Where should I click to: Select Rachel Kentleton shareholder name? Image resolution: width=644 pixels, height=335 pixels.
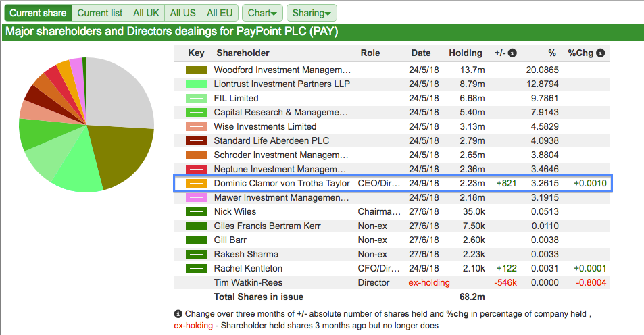[248, 269]
